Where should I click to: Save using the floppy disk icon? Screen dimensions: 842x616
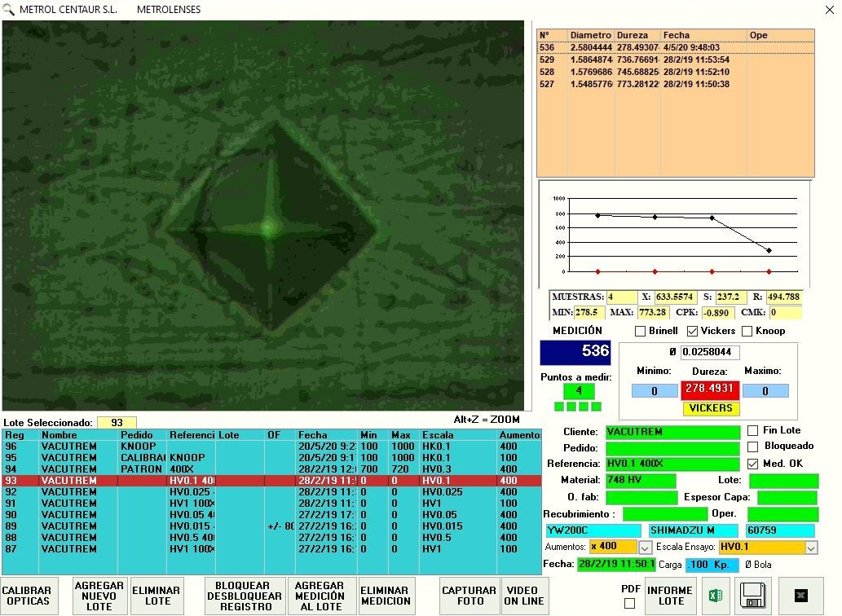pyautogui.click(x=752, y=596)
